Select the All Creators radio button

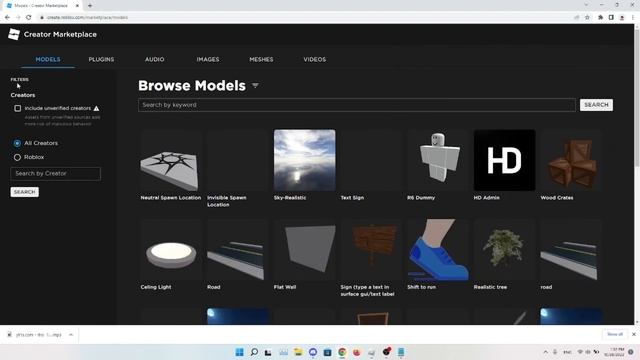(17, 143)
